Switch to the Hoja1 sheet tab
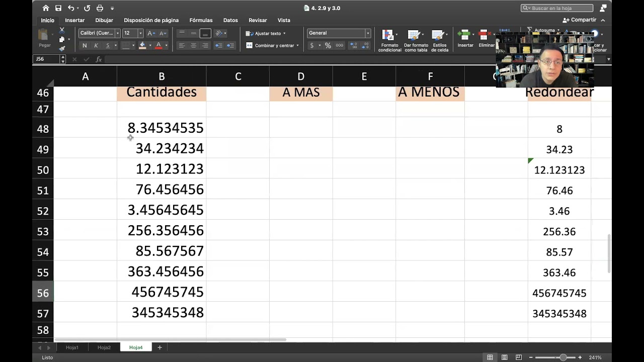The width and height of the screenshot is (644, 362). [x=72, y=347]
